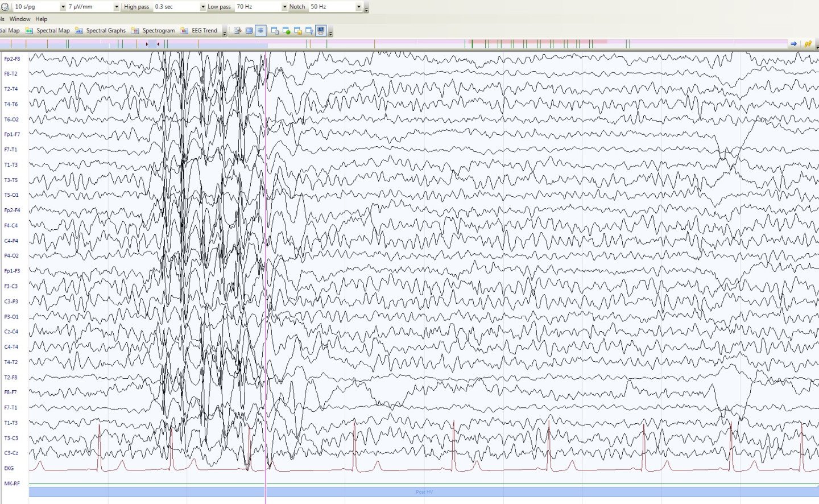
Task: Open the 7 µV/mm sensitivity dropdown
Action: point(117,7)
